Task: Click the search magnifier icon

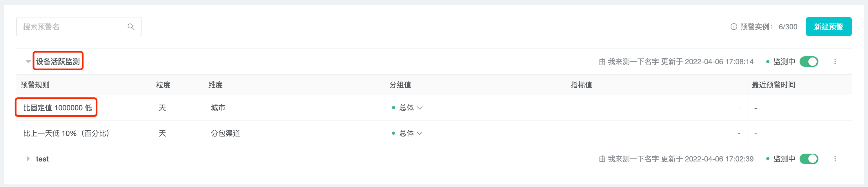Action: coord(130,26)
